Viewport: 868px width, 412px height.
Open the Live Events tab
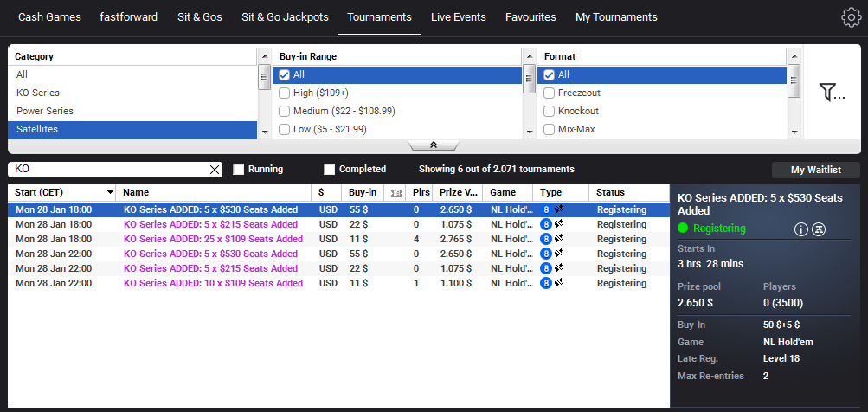coord(458,17)
